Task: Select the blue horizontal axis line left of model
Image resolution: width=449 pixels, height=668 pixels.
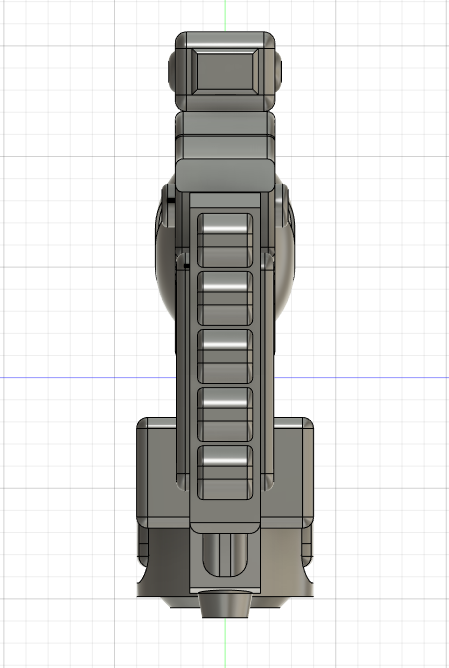Action: (88, 377)
